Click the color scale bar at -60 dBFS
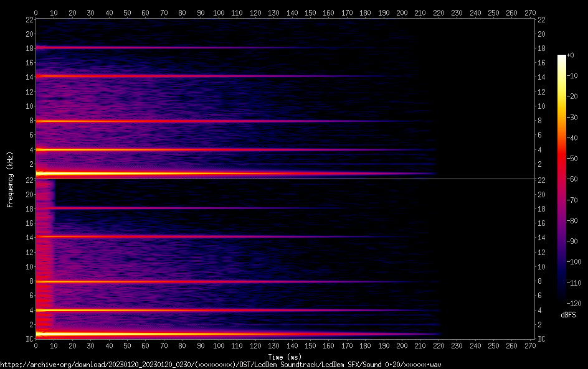Viewport: 588px width, 369px height. [x=562, y=180]
